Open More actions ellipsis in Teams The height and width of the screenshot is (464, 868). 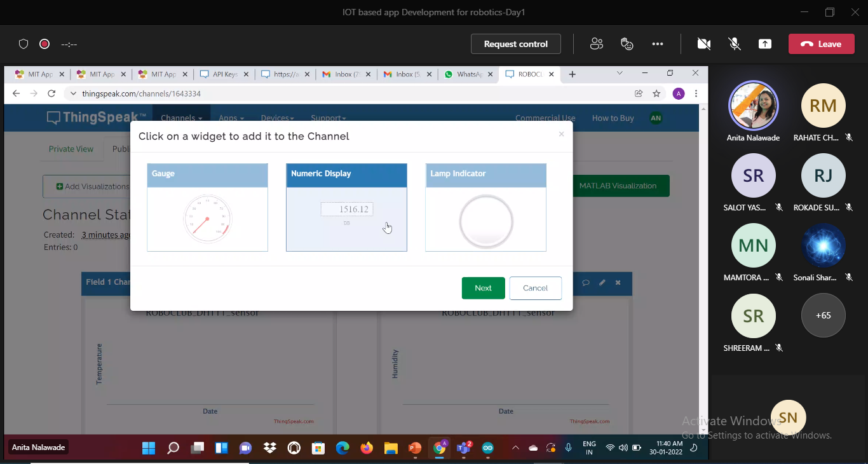(x=658, y=44)
